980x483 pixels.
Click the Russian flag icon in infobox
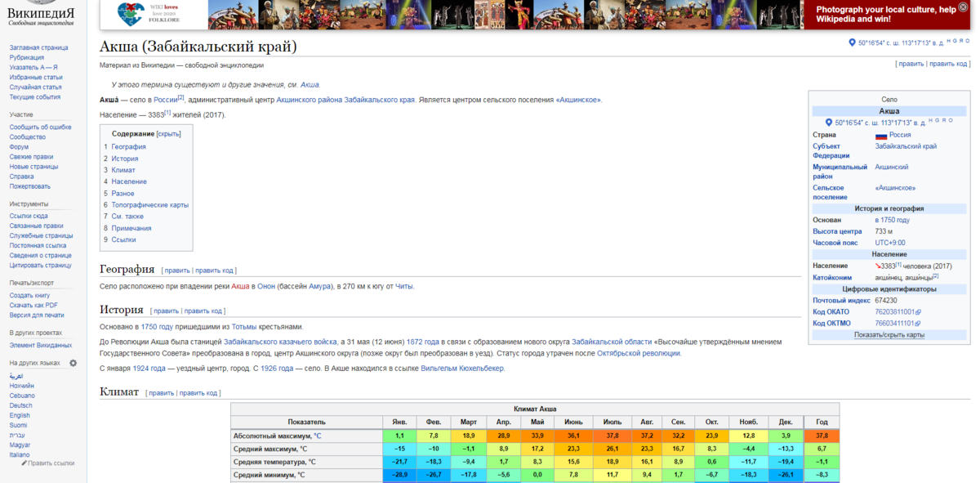[881, 136]
